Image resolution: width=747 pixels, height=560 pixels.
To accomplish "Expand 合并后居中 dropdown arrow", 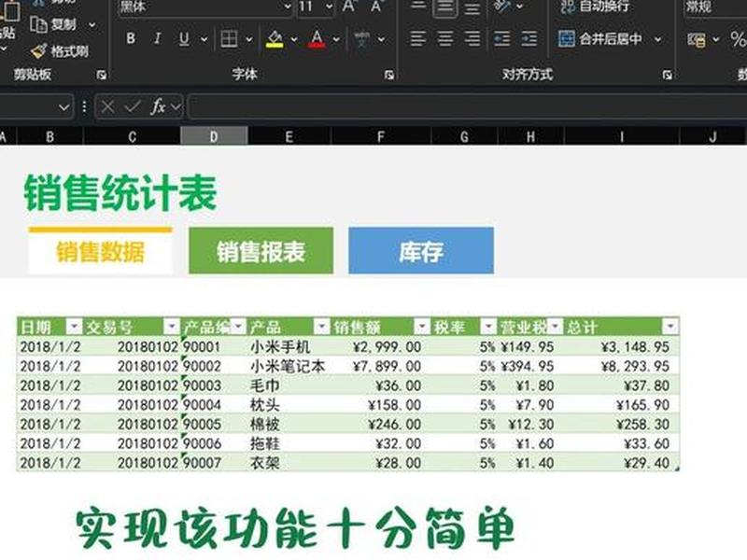I will pyautogui.click(x=658, y=39).
